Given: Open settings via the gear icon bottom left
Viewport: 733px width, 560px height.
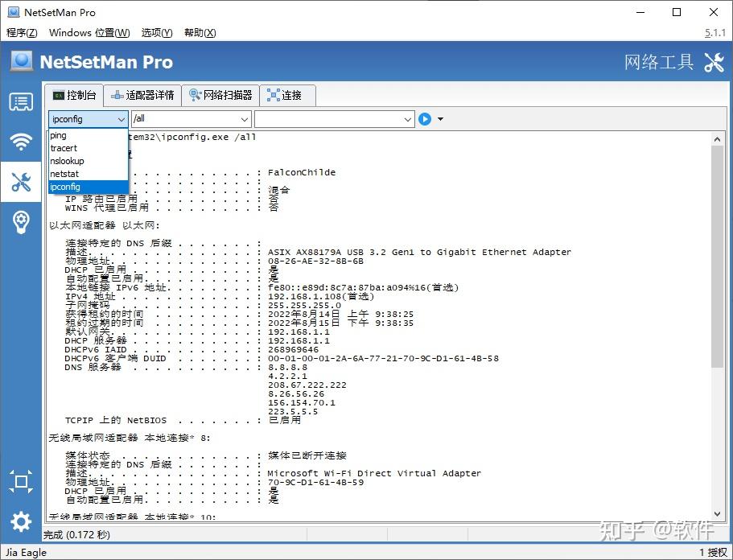Looking at the screenshot, I should 20,521.
